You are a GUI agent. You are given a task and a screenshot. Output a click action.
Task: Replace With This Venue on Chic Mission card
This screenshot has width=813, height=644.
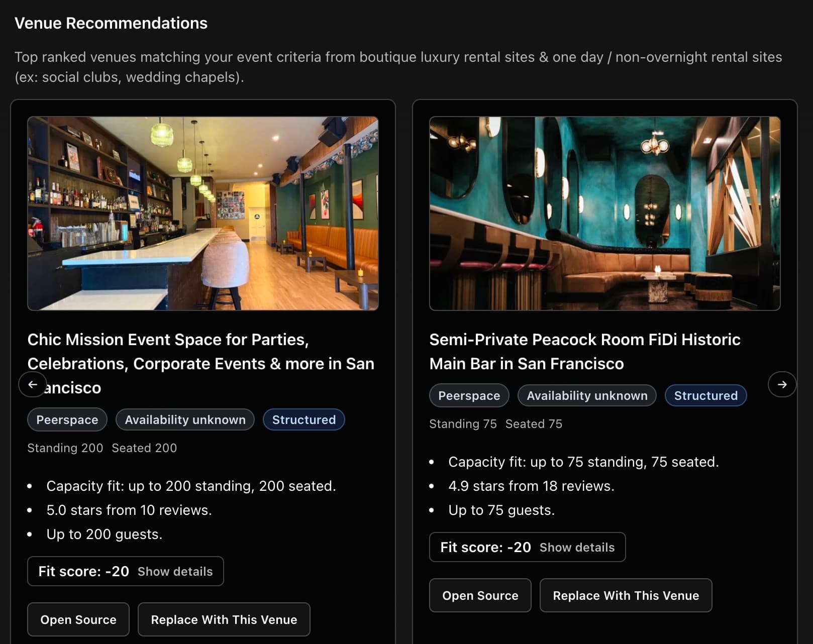click(224, 619)
